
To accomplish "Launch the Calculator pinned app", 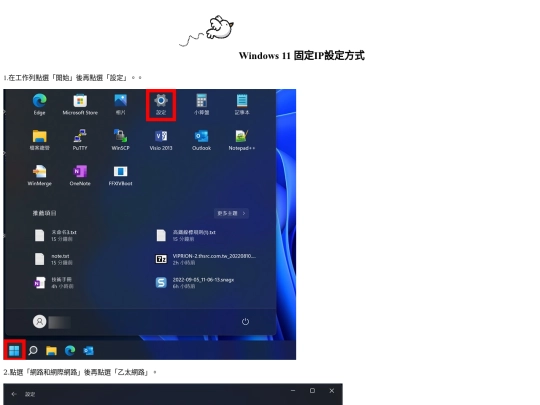I will coord(201,104).
